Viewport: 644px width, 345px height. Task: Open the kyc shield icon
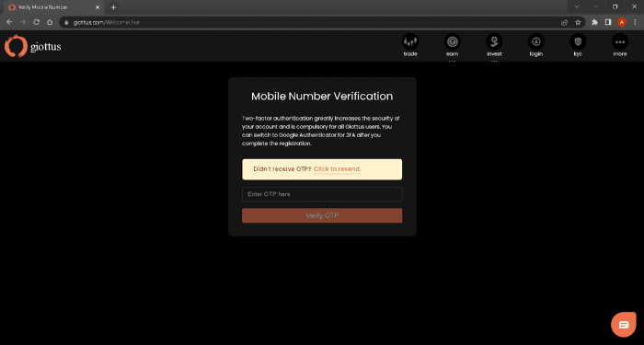point(578,41)
